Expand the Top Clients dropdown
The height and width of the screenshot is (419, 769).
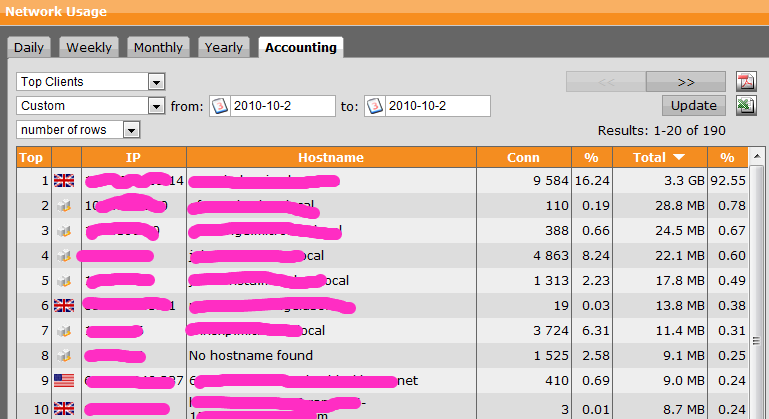click(x=156, y=81)
